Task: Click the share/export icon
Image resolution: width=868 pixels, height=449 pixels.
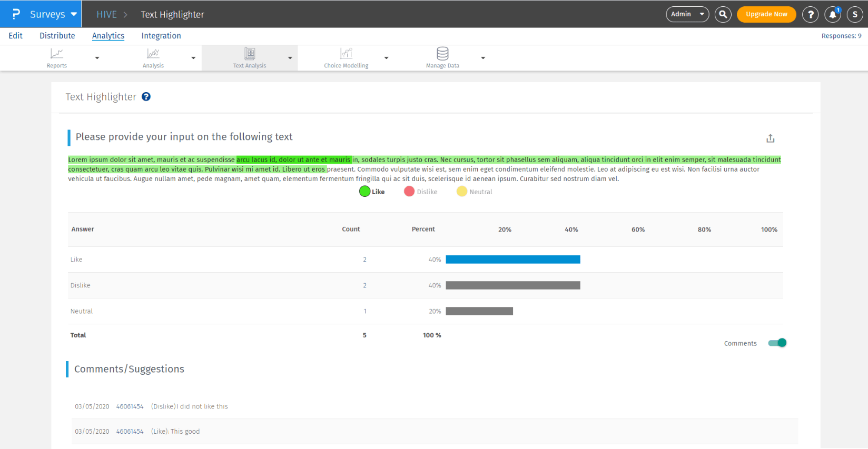Action: pos(770,138)
